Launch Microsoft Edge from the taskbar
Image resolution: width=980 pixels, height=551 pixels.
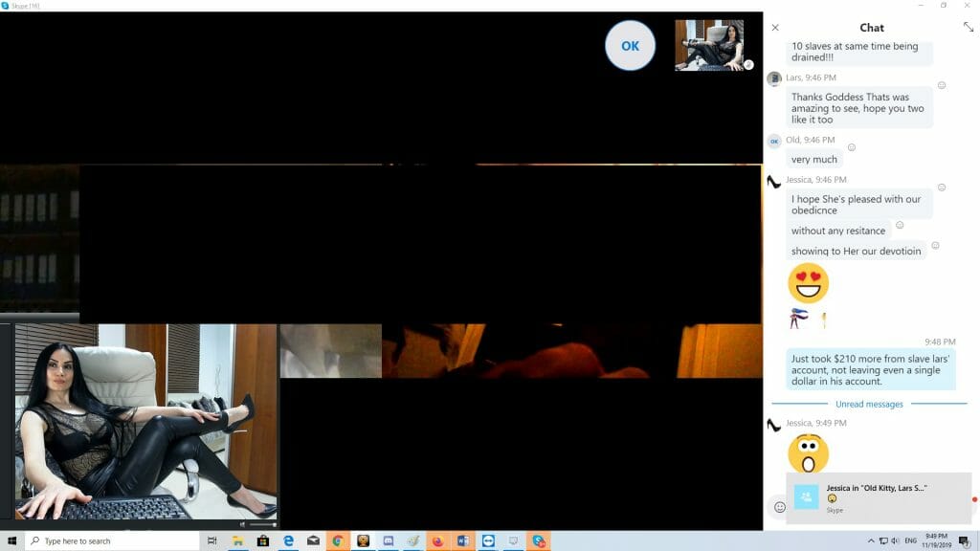(x=288, y=540)
